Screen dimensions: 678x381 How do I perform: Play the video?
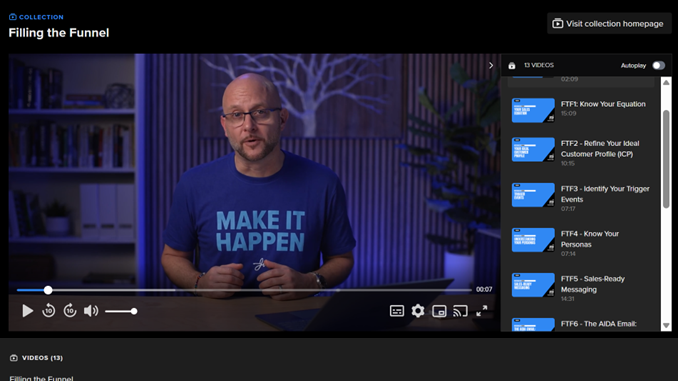click(x=28, y=311)
